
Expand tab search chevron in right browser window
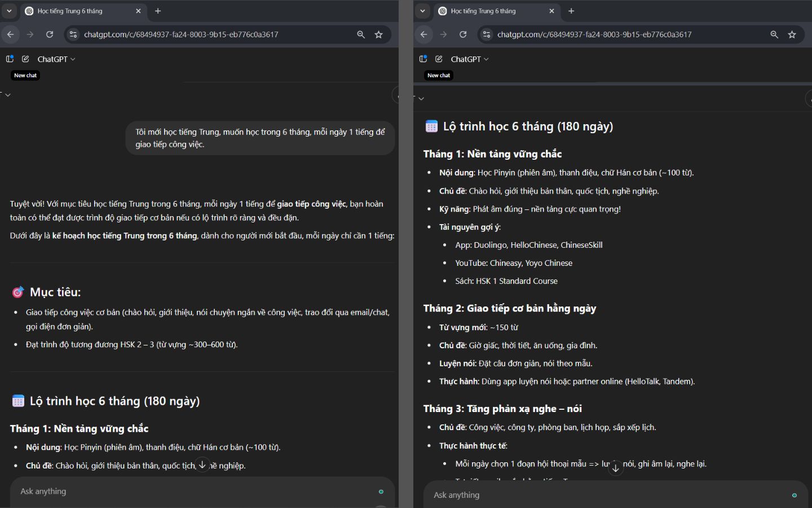coord(422,11)
